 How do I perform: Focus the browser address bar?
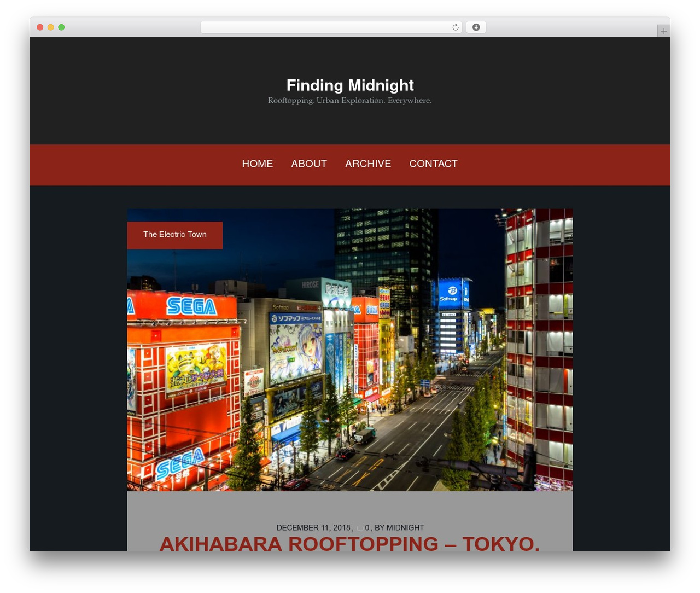click(x=331, y=27)
